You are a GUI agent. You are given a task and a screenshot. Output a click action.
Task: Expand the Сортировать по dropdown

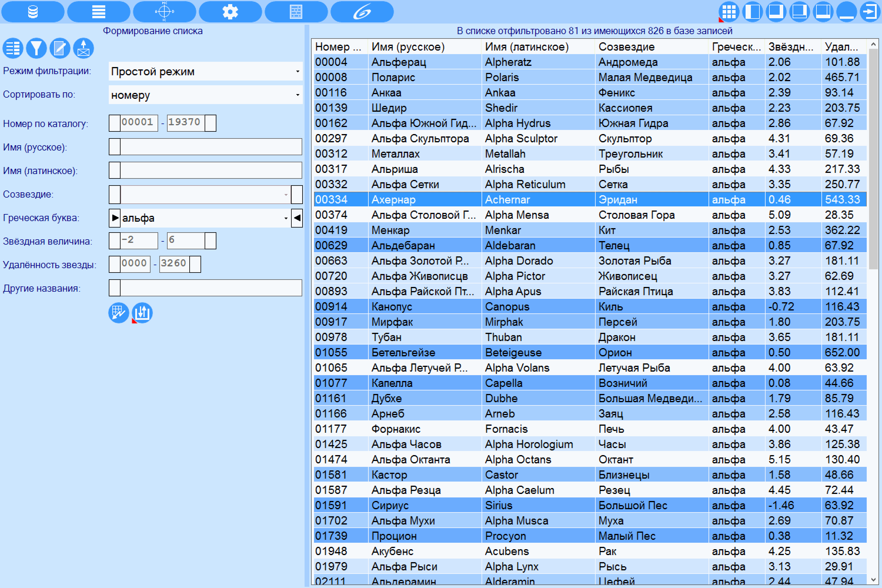point(206,95)
